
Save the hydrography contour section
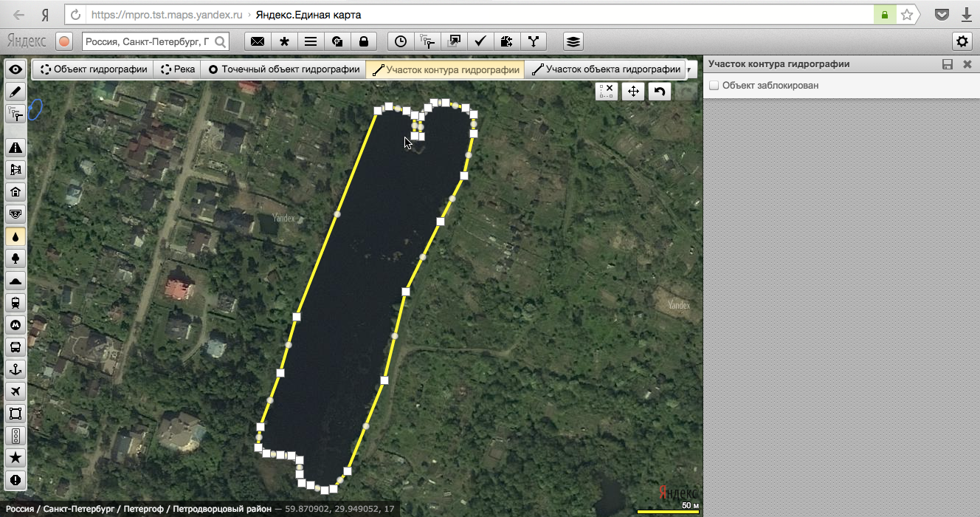[x=948, y=64]
